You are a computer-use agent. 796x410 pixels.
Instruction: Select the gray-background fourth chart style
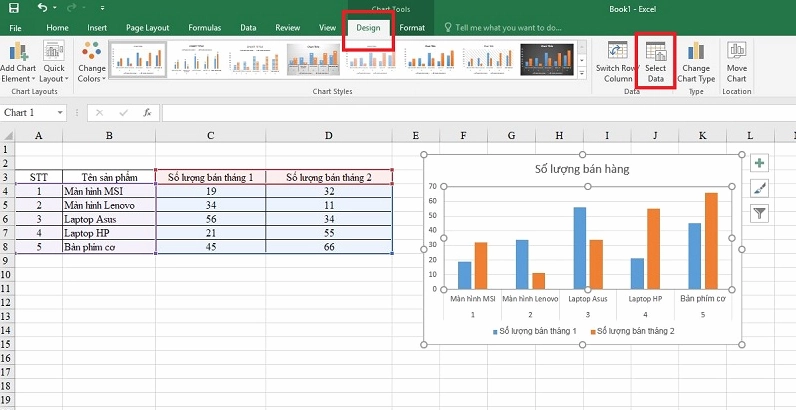(314, 59)
